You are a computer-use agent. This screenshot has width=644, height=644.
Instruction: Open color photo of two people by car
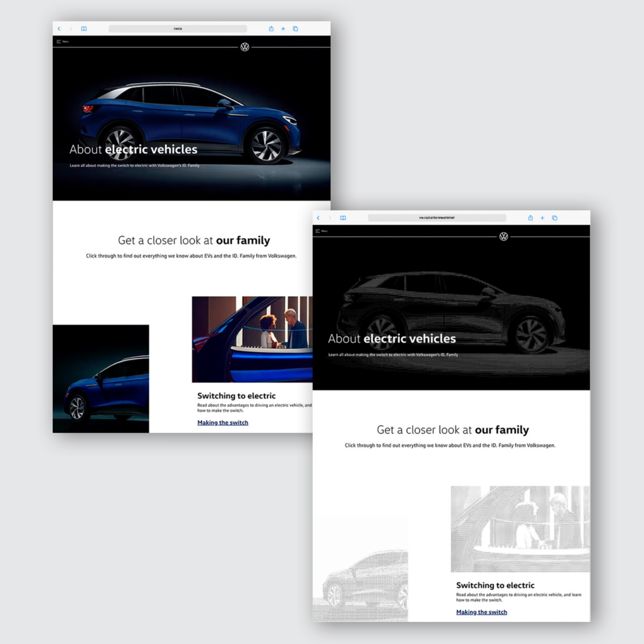pyautogui.click(x=252, y=339)
